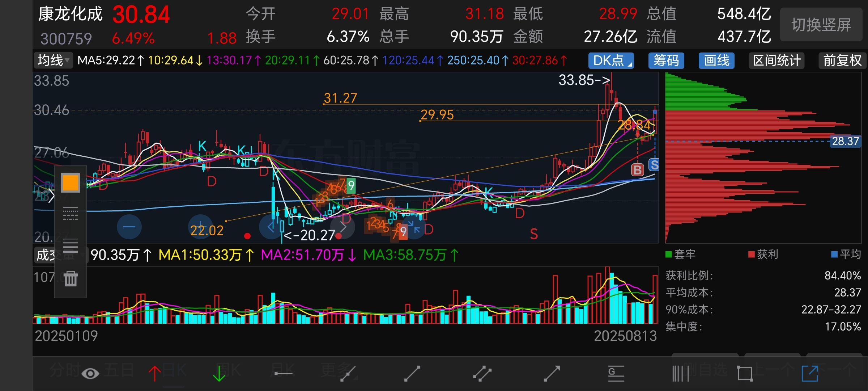Screen dimensions: 868x391
Task: Click the 250:25.40 moving average value
Action: [x=477, y=60]
